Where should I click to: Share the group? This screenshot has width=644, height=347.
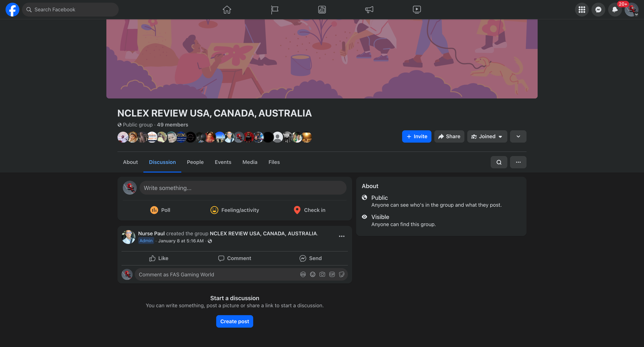[449, 136]
